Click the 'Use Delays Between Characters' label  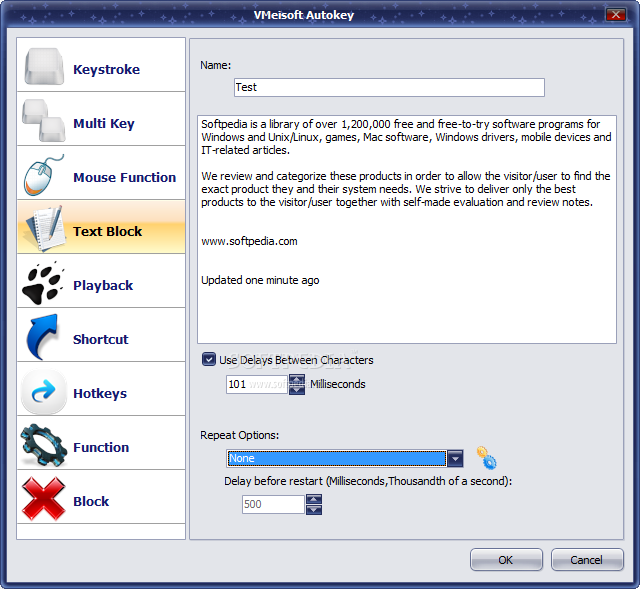tap(296, 360)
